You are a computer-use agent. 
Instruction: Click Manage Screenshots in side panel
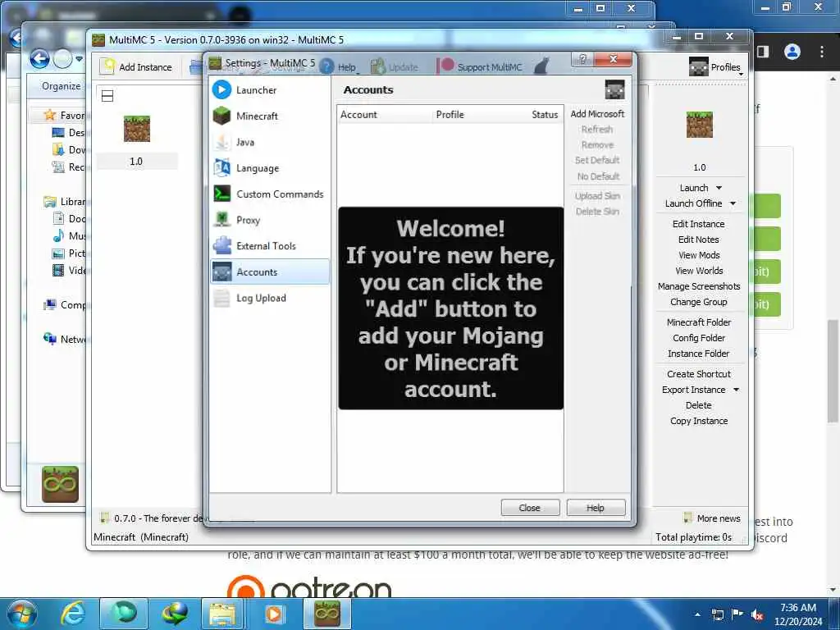pyautogui.click(x=699, y=286)
